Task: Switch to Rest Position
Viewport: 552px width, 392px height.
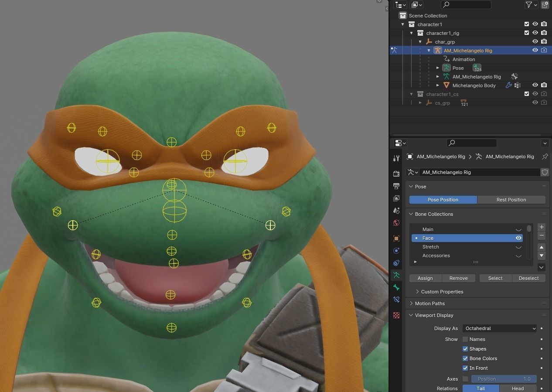Action: 511,200
